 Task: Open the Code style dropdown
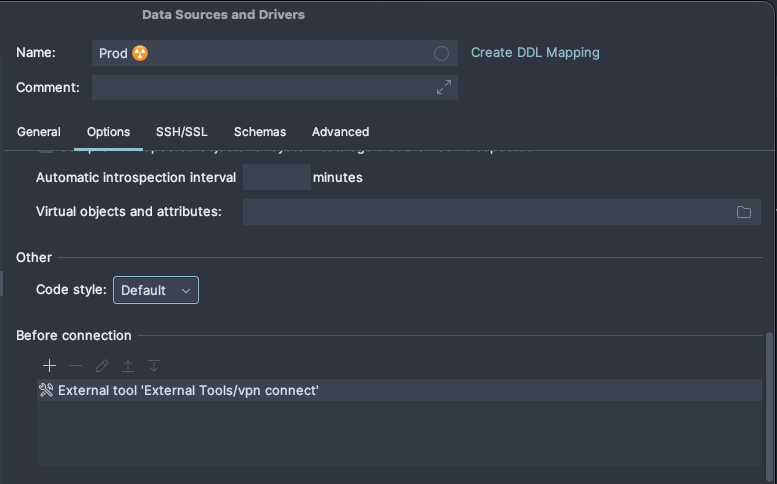point(156,290)
